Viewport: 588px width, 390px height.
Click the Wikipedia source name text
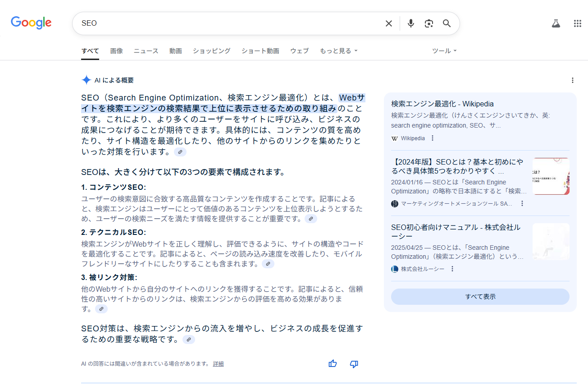click(x=413, y=138)
